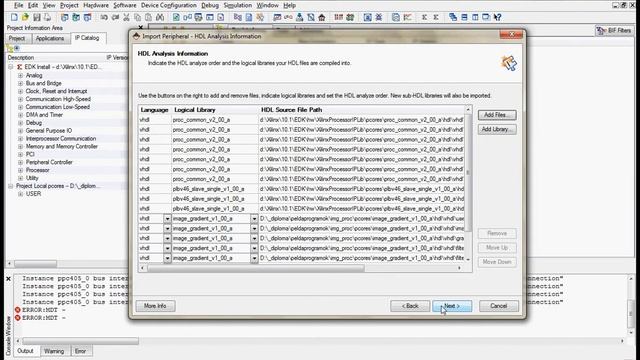Expand the Analog category

(20, 76)
